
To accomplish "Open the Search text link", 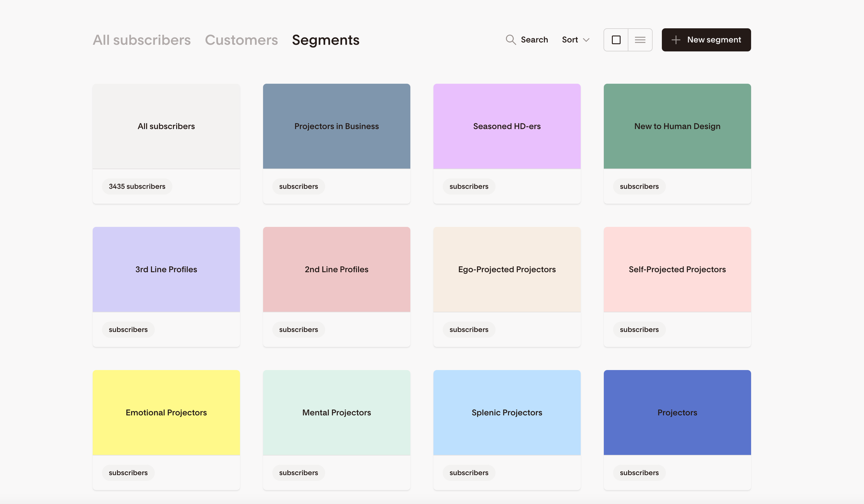I will point(534,40).
